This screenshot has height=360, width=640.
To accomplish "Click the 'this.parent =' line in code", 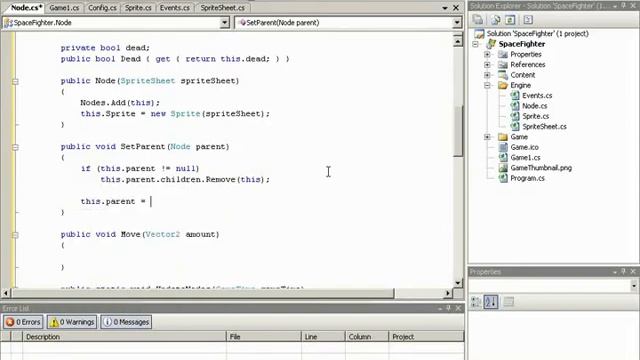I will click(113, 202).
